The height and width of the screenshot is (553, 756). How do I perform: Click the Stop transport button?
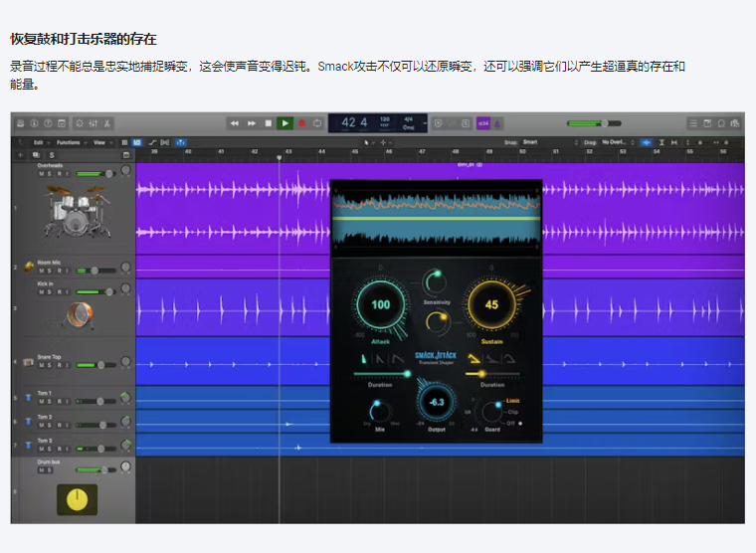[268, 123]
